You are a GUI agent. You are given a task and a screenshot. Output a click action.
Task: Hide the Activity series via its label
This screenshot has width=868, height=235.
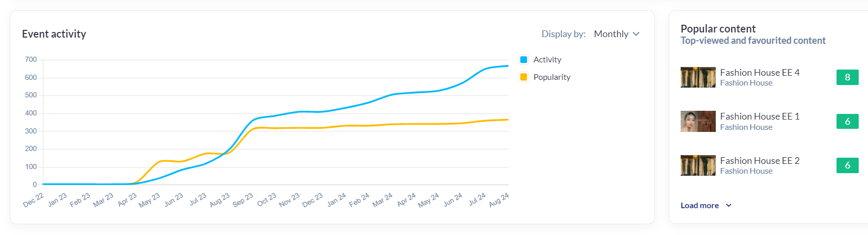click(x=547, y=60)
